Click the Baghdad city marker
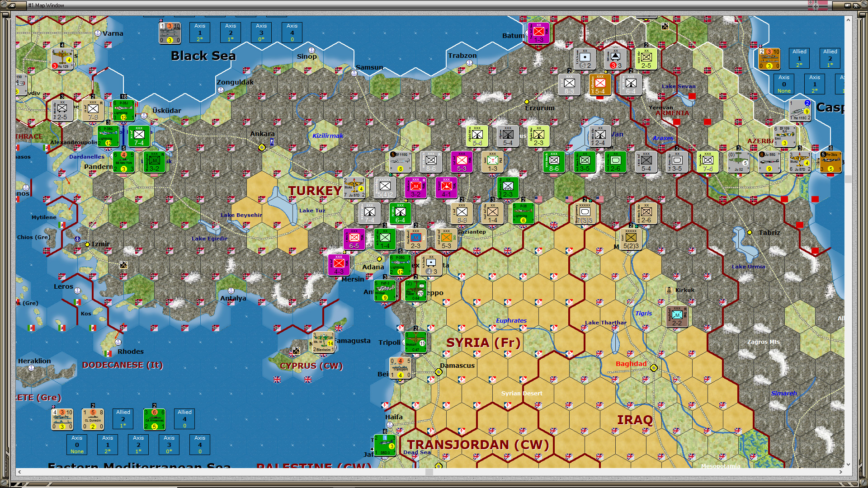The width and height of the screenshot is (868, 488). coord(654,368)
